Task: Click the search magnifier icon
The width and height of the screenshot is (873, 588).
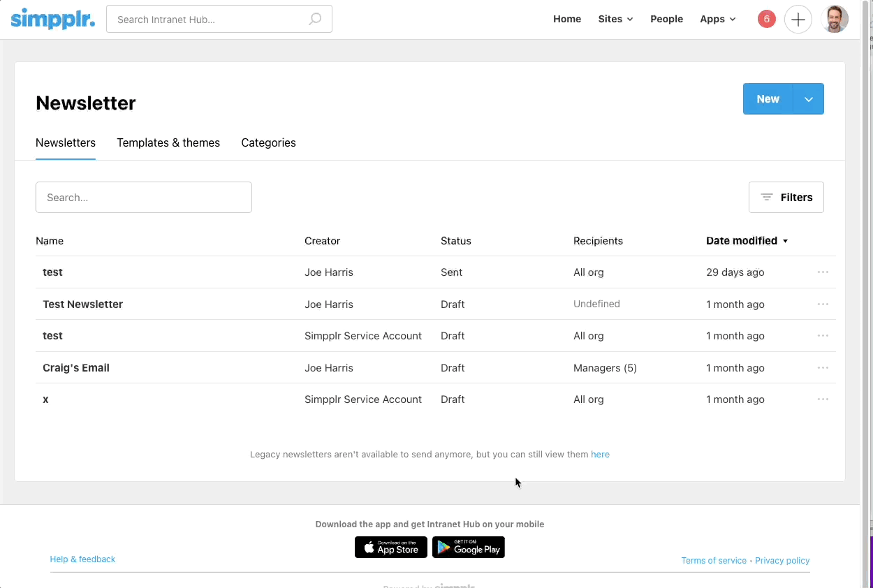Action: [x=315, y=20]
